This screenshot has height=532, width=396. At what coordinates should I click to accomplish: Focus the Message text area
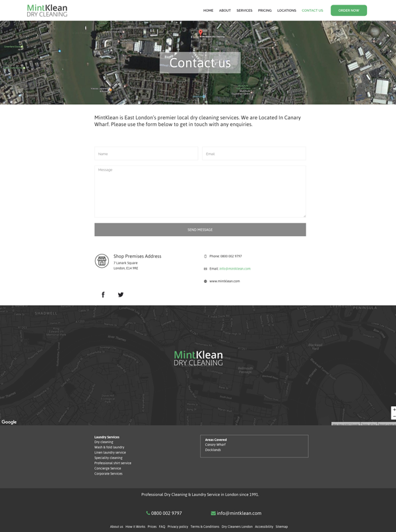(200, 192)
